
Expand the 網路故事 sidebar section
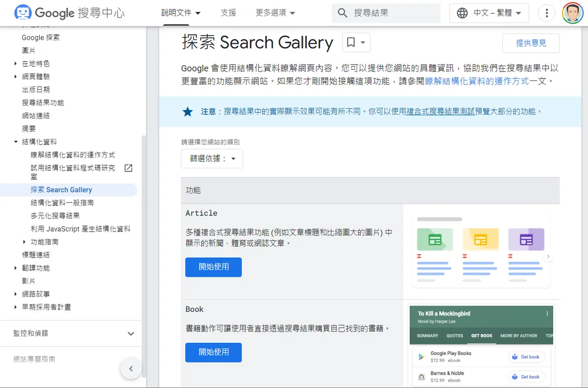pyautogui.click(x=16, y=294)
